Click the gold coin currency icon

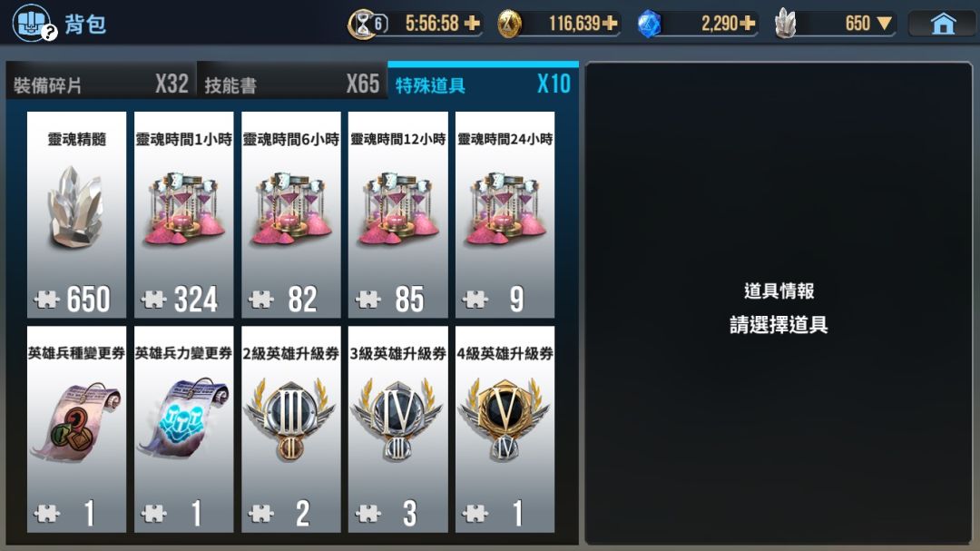[x=509, y=25]
